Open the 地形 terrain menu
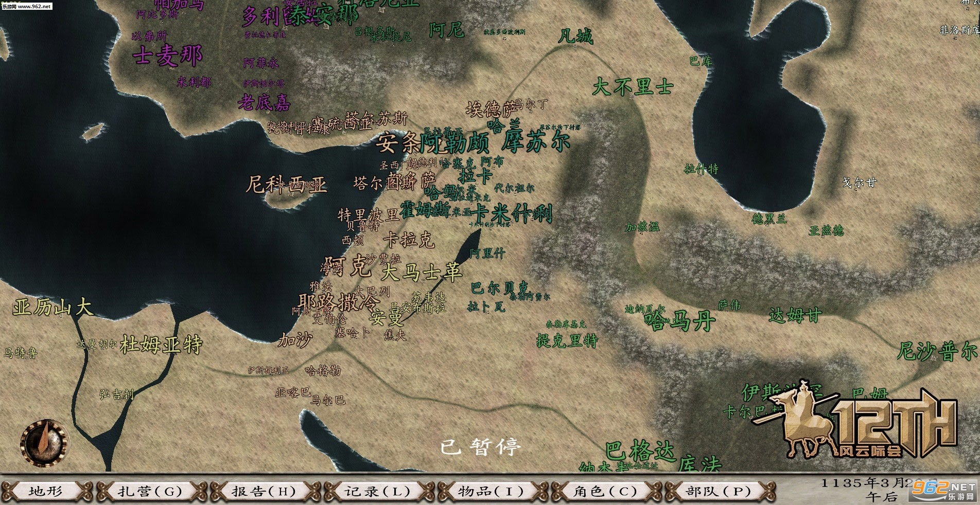 coord(46,491)
